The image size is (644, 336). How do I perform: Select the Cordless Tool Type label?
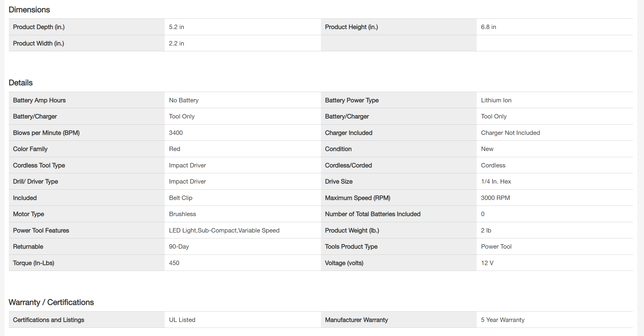pos(39,165)
